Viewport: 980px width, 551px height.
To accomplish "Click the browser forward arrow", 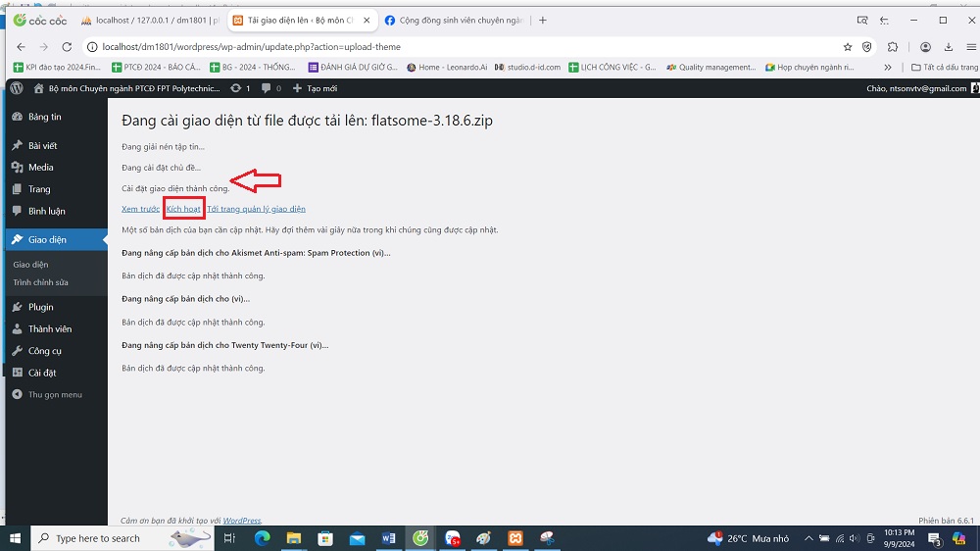I will coord(44,47).
